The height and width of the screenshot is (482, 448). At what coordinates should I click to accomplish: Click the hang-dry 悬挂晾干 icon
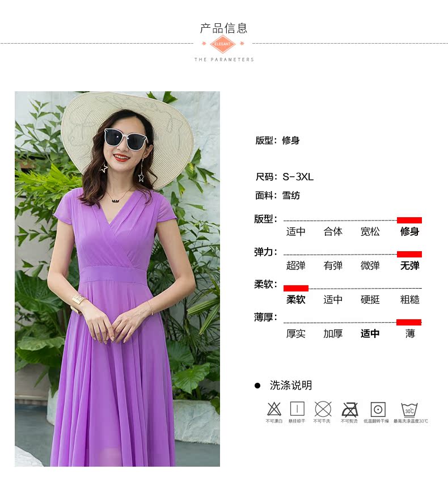click(x=297, y=409)
